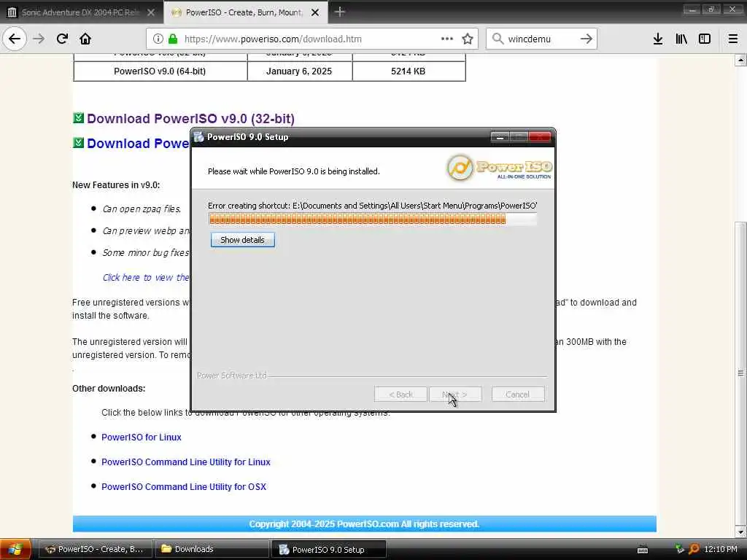
Task: Click the green padlock security icon
Action: click(173, 39)
